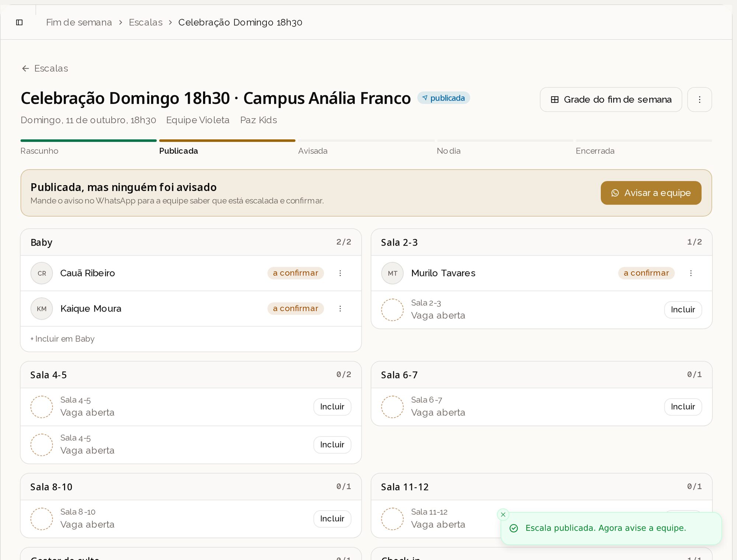This screenshot has width=737, height=560.
Task: Click Kaique Moura's 'a confirmar' status
Action: 296,309
